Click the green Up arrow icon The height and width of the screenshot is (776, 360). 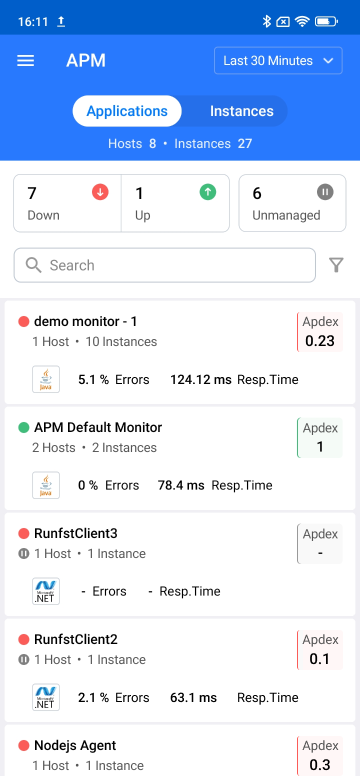(x=208, y=192)
